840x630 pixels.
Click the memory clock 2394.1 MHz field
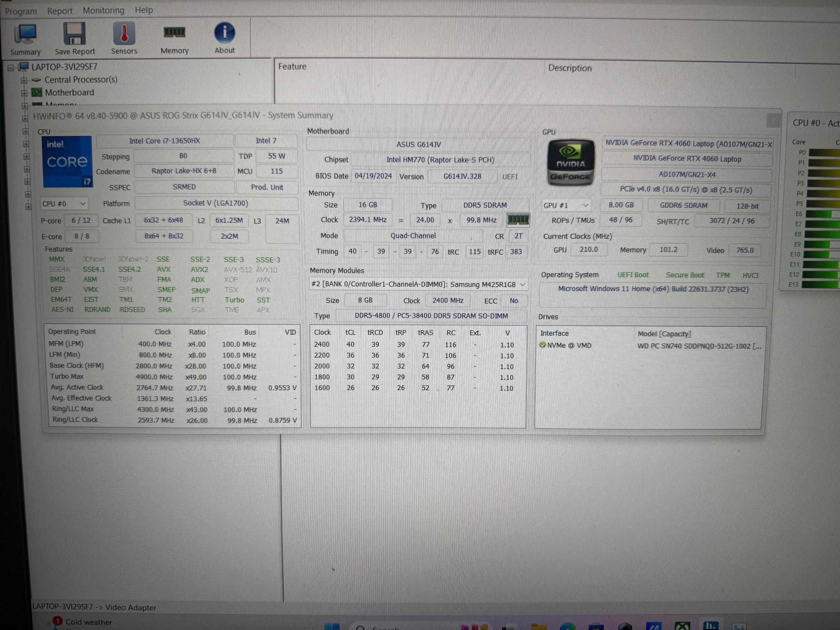(367, 220)
